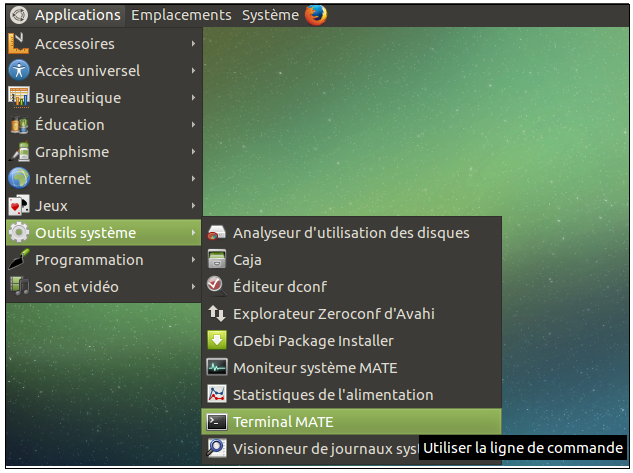This screenshot has height=473, width=633.
Task: Launch Firefox from the panel icon
Action: (x=316, y=15)
